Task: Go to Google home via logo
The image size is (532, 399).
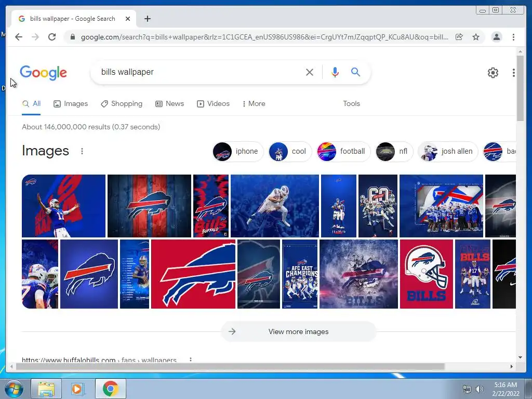Action: click(44, 73)
